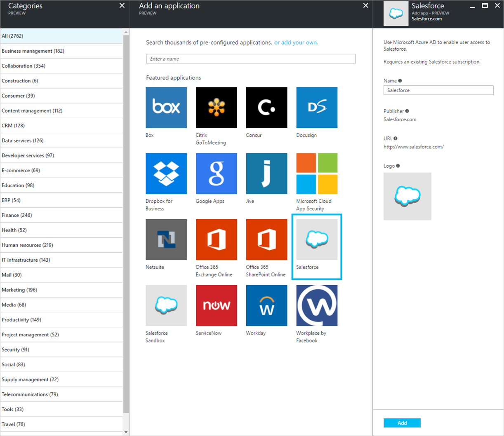This screenshot has width=504, height=436.
Task: Select the Social (83) category
Action: 61,364
